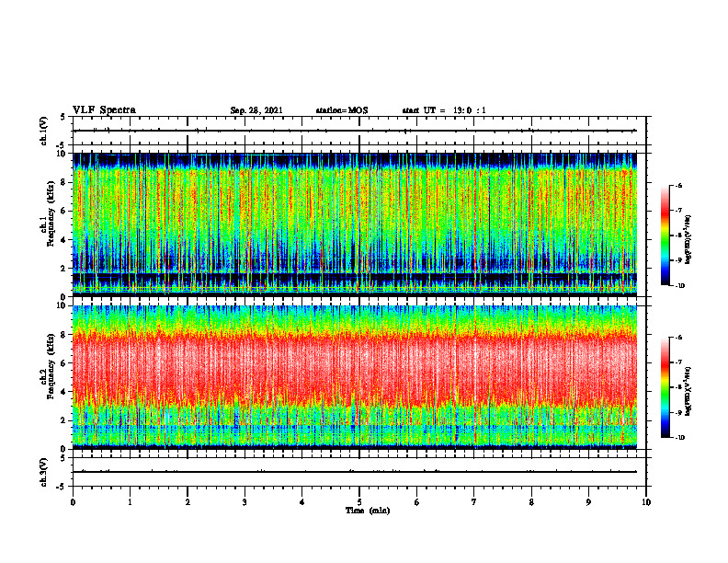Click the "Time (min)" axis title
Viewport: 728px width, 563px height.
368,511
